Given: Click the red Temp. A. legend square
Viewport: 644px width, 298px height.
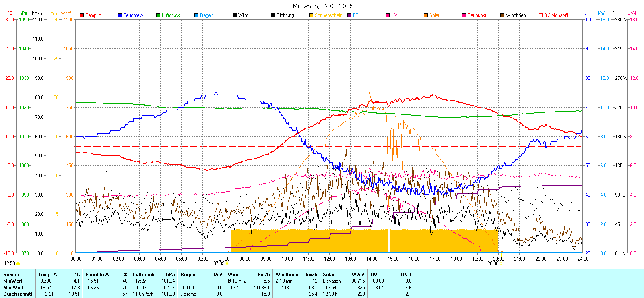Looking at the screenshot, I should coord(82,15).
